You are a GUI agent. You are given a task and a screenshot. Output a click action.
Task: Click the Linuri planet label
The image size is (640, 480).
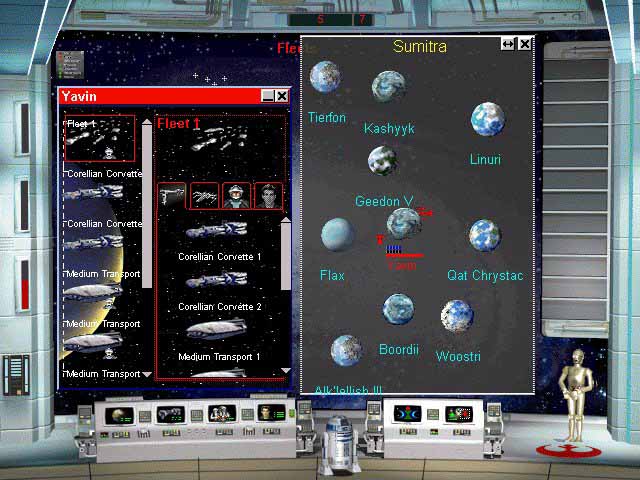coord(485,159)
